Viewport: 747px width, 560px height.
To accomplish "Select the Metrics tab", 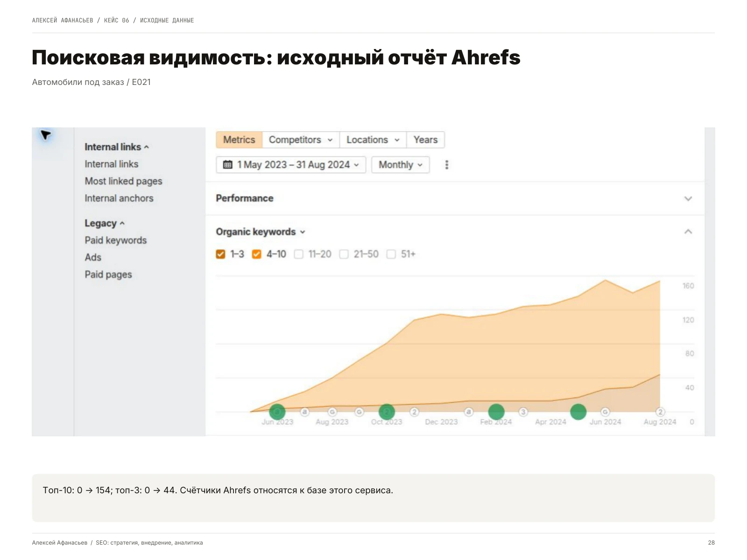I will coord(239,140).
